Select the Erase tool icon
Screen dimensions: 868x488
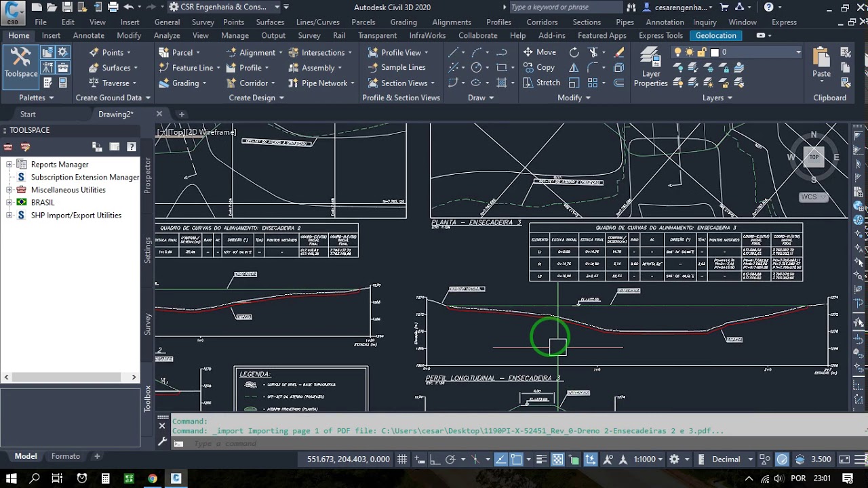click(x=619, y=52)
